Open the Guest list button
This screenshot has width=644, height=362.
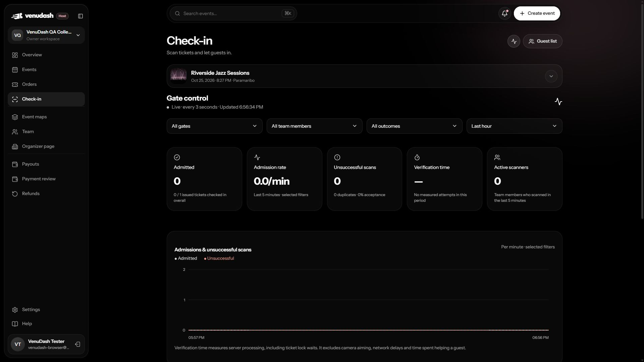(542, 41)
